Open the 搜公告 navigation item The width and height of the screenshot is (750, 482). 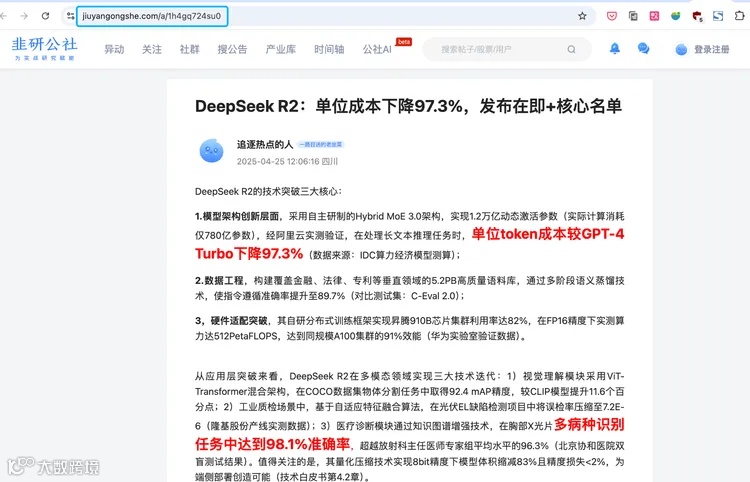232,49
